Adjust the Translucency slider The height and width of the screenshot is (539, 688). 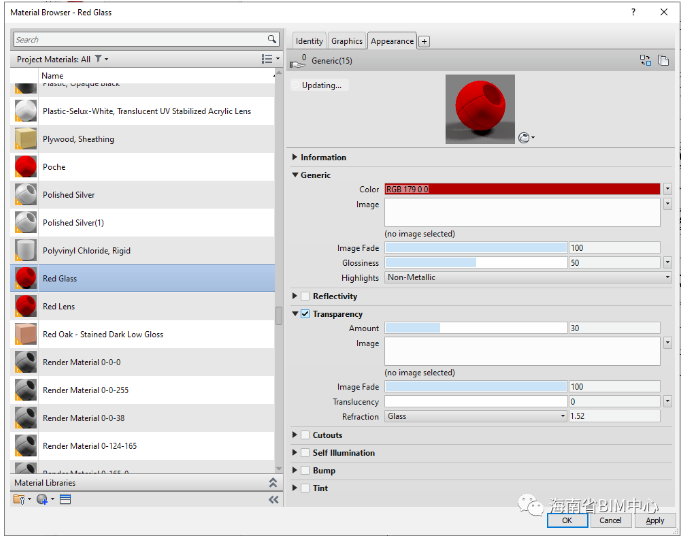pyautogui.click(x=477, y=402)
